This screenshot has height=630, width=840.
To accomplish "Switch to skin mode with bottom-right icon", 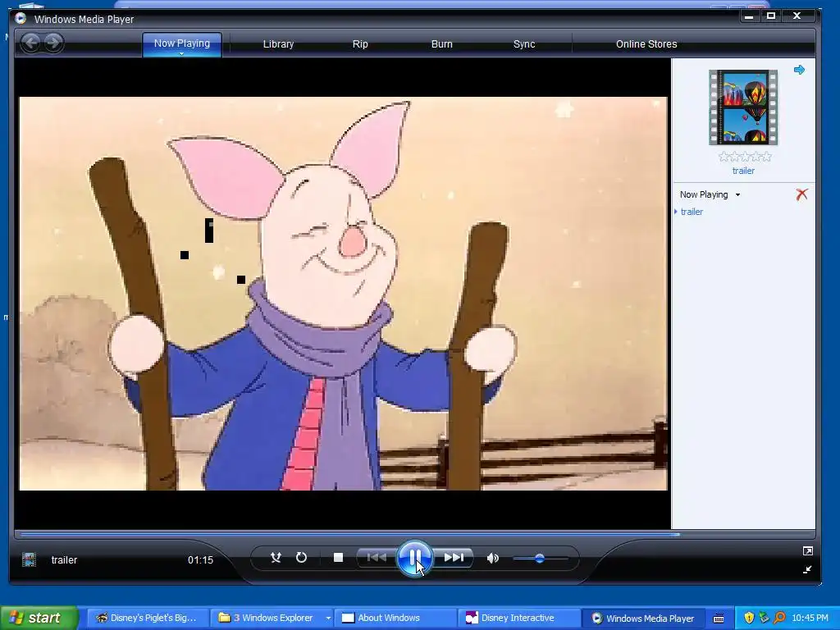I will click(807, 569).
